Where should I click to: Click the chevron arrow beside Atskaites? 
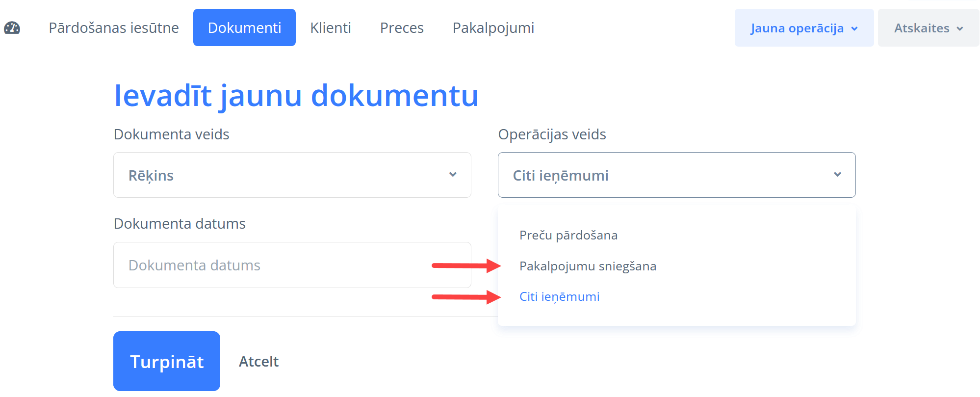tap(960, 28)
